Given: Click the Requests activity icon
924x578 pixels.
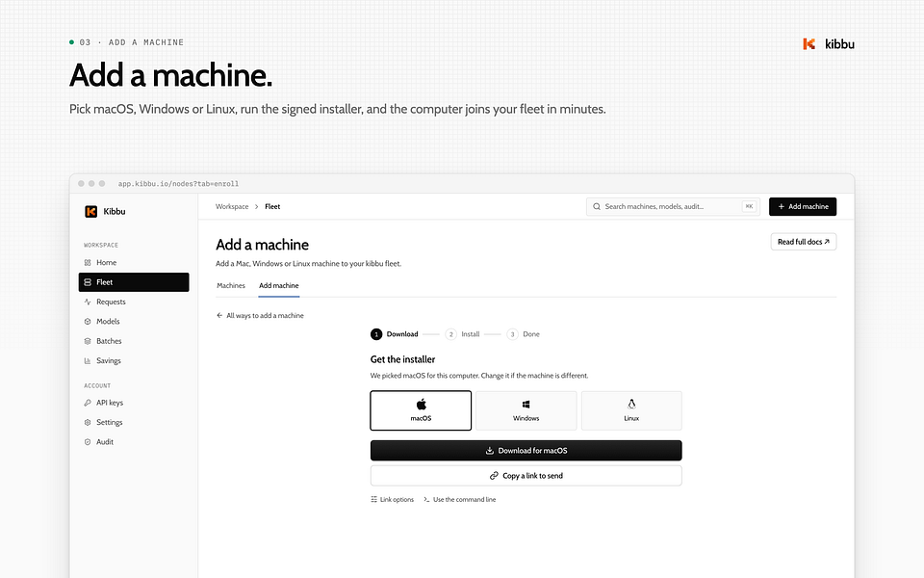Looking at the screenshot, I should [88, 302].
